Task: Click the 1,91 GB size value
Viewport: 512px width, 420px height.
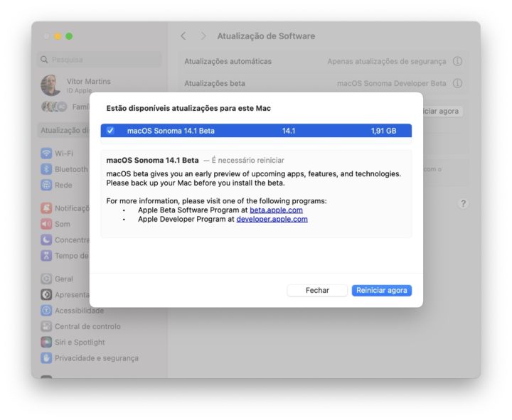Action: click(x=383, y=131)
